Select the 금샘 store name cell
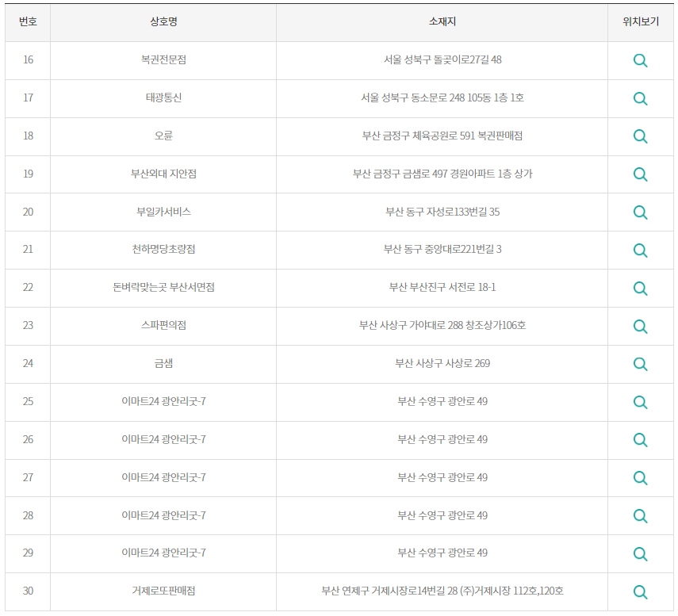Image resolution: width=678 pixels, height=616 pixels. click(x=163, y=364)
